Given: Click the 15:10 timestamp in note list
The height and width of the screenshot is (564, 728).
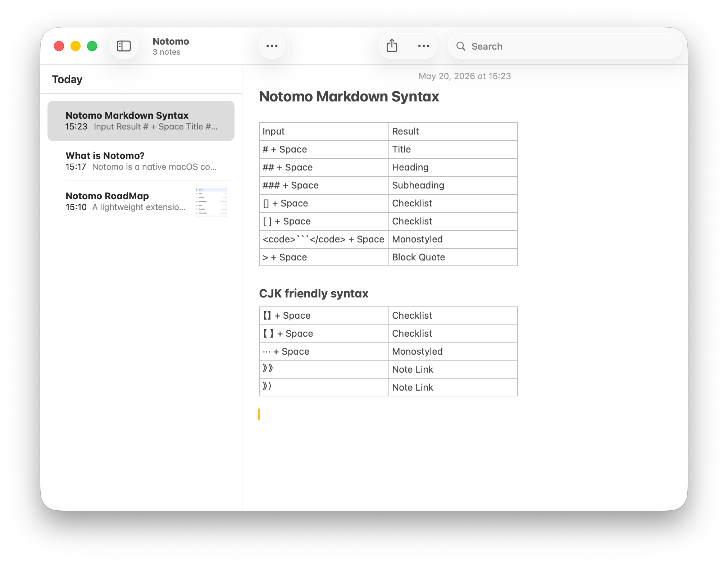Looking at the screenshot, I should click(x=76, y=207).
